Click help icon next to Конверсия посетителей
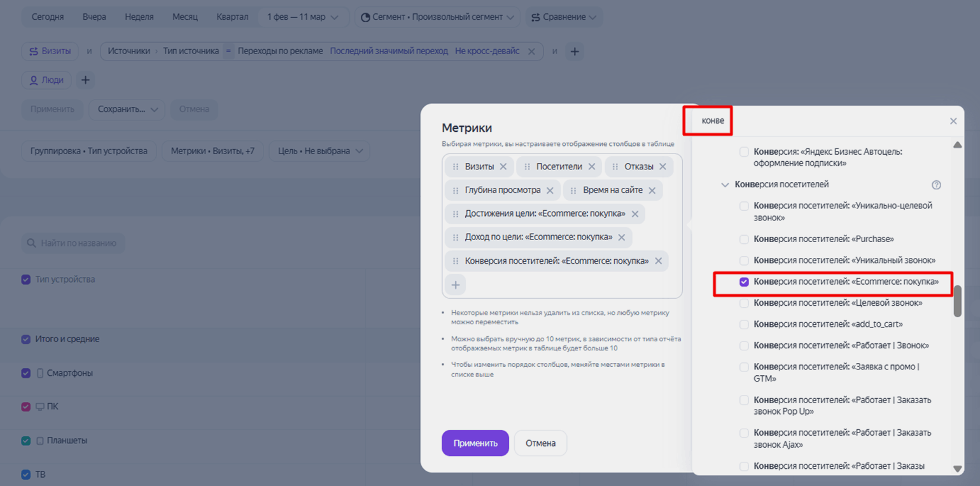 pyautogui.click(x=936, y=185)
